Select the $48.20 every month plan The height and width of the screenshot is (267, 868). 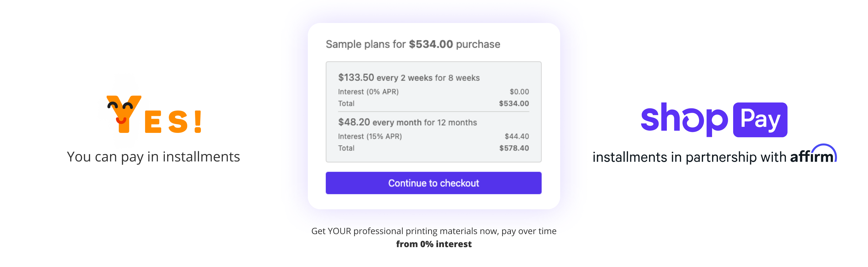[x=407, y=122]
